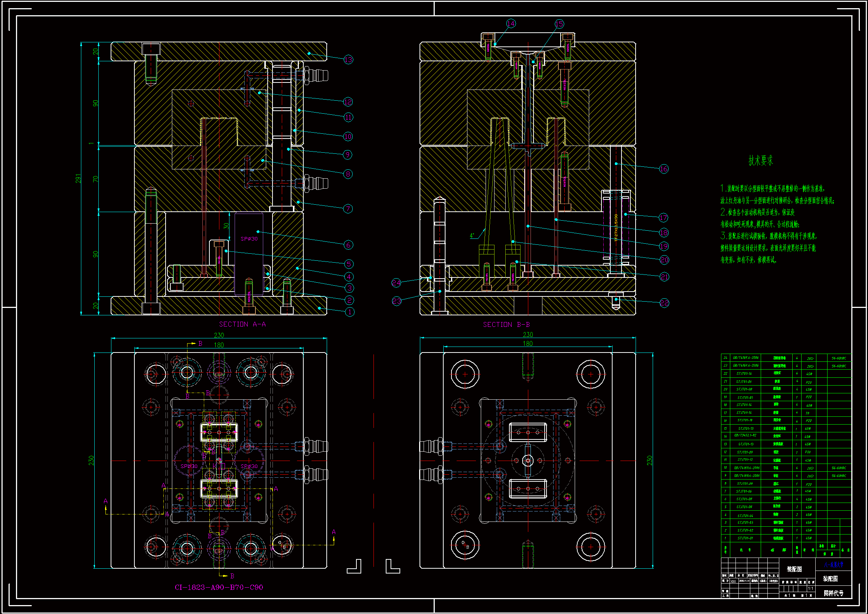Click part balloon number 17

(663, 218)
